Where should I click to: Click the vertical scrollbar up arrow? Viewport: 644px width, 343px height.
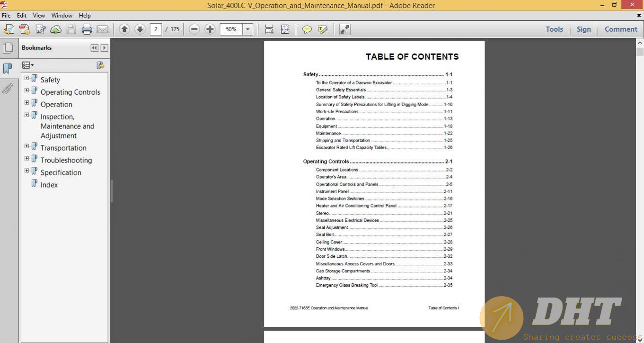pos(640,43)
